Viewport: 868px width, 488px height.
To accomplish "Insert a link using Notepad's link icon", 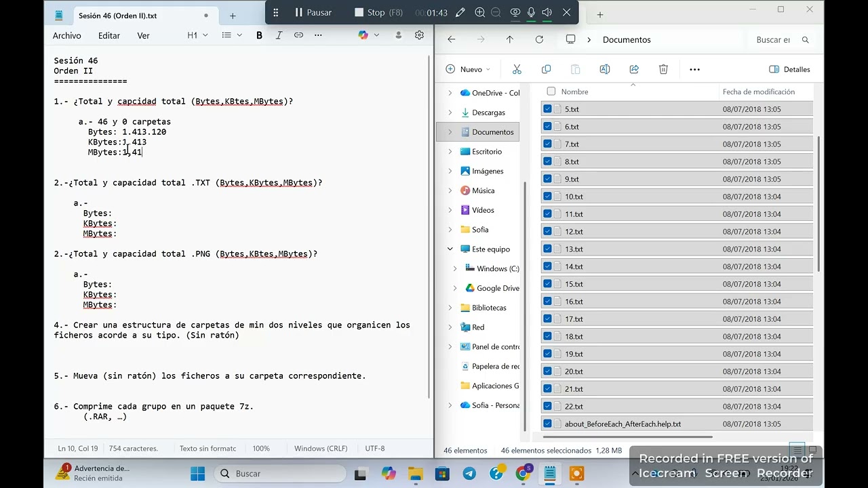I will [x=298, y=35].
